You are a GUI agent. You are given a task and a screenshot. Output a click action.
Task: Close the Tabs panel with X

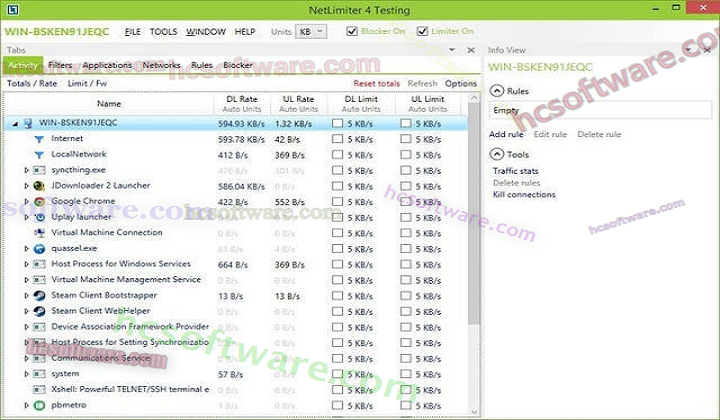471,50
